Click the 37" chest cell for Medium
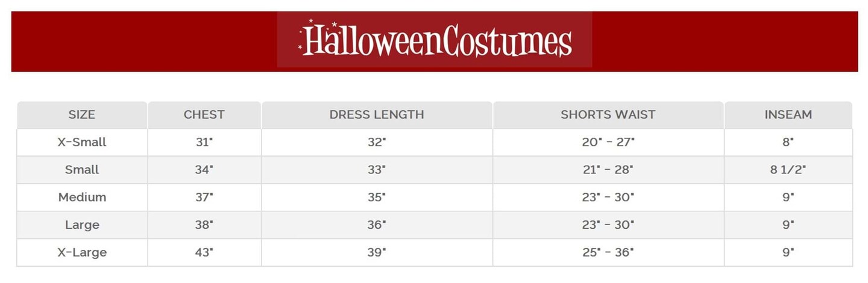868x283 pixels. coord(204,197)
